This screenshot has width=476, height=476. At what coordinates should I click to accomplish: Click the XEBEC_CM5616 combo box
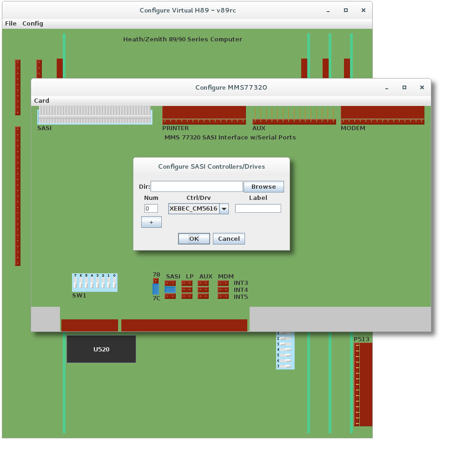pyautogui.click(x=193, y=209)
